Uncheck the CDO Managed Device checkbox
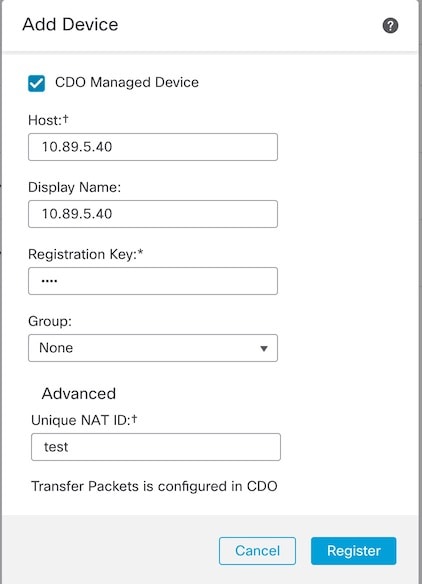This screenshot has width=422, height=584. [x=37, y=83]
